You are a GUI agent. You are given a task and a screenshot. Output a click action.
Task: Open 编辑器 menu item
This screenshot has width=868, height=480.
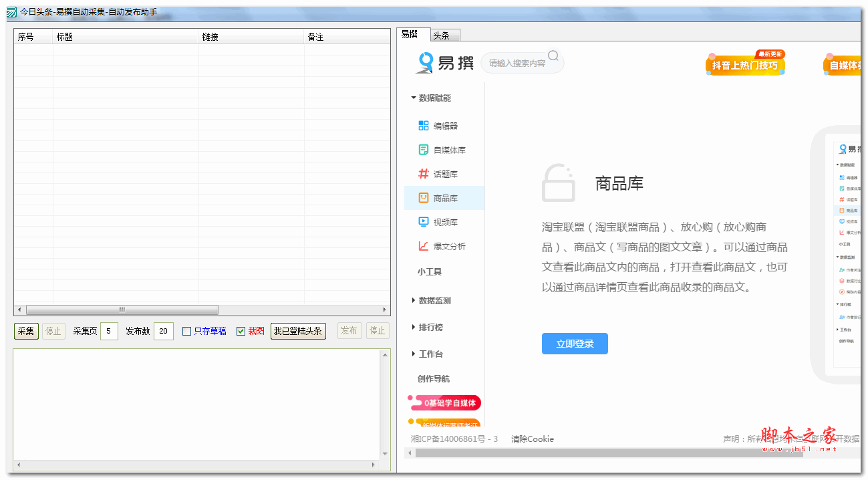click(x=446, y=126)
